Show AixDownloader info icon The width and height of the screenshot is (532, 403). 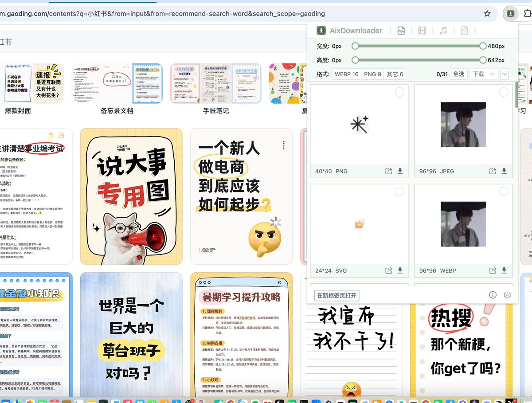point(493,295)
